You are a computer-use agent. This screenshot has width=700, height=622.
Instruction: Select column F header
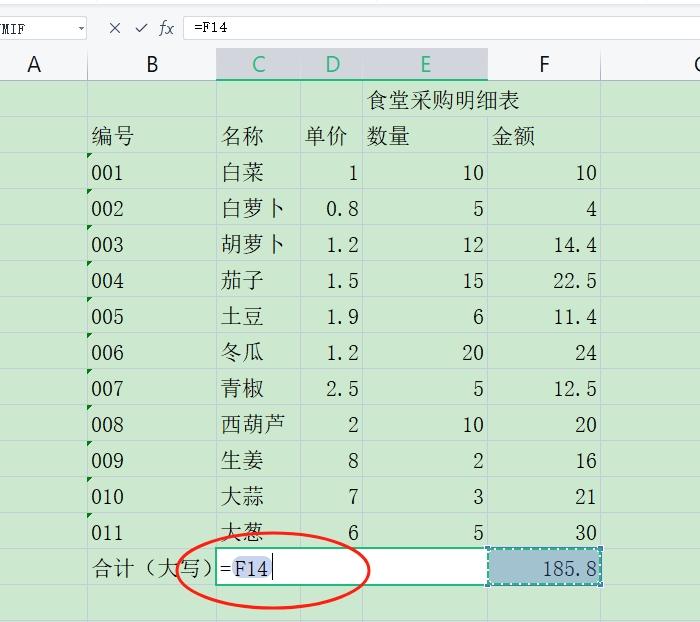[x=544, y=64]
